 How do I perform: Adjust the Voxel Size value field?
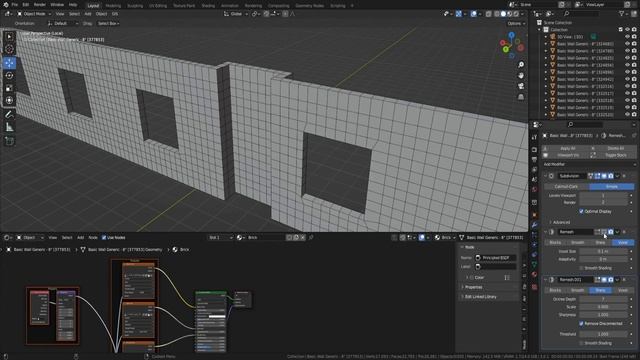603,251
